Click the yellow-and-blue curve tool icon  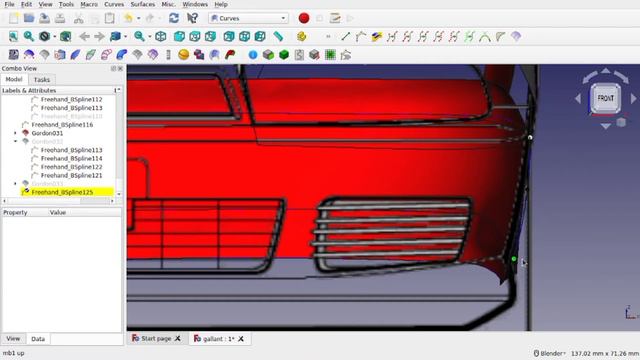[x=376, y=37]
